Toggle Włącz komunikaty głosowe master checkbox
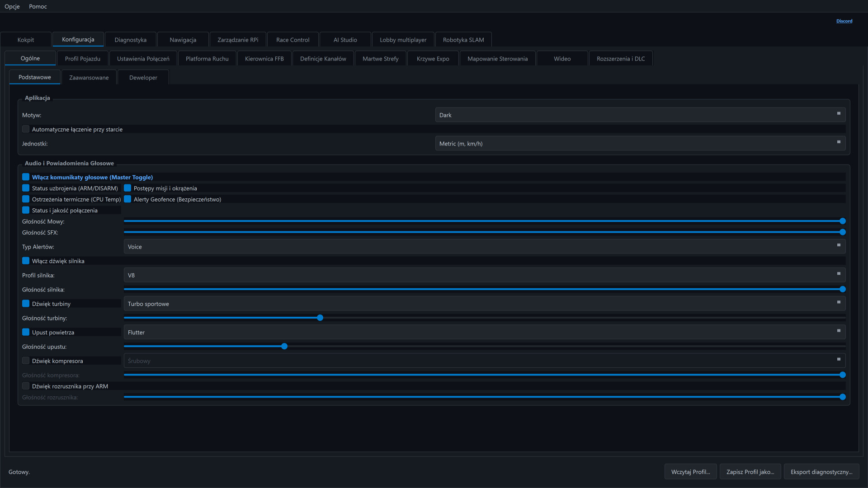The image size is (868, 488). pyautogui.click(x=26, y=177)
